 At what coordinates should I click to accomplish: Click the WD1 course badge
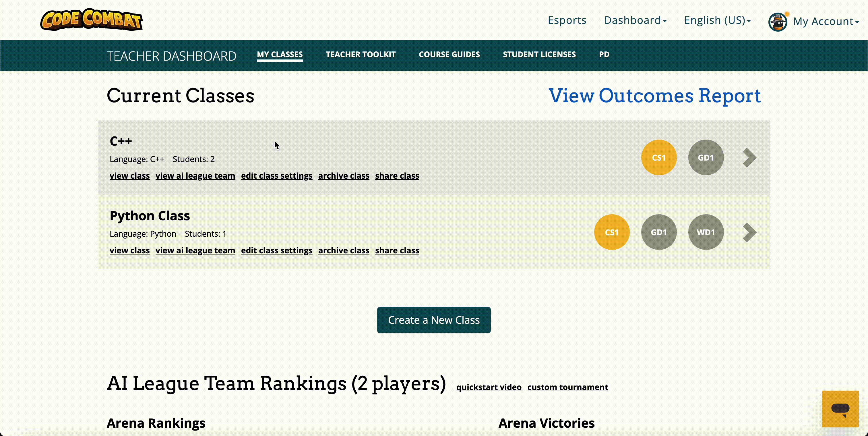click(x=706, y=232)
